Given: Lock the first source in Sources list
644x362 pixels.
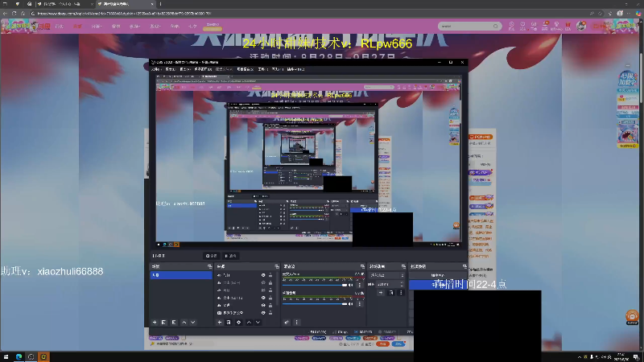Looking at the screenshot, I should [x=270, y=275].
